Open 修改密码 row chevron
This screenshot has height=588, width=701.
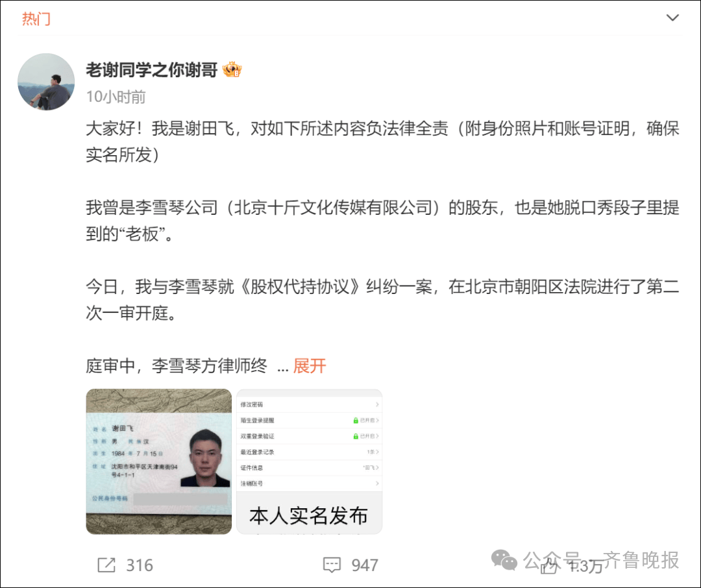377,404
